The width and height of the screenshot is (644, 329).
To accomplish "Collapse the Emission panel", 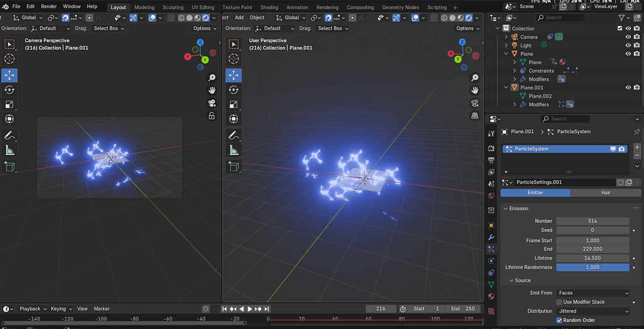I will click(506, 209).
